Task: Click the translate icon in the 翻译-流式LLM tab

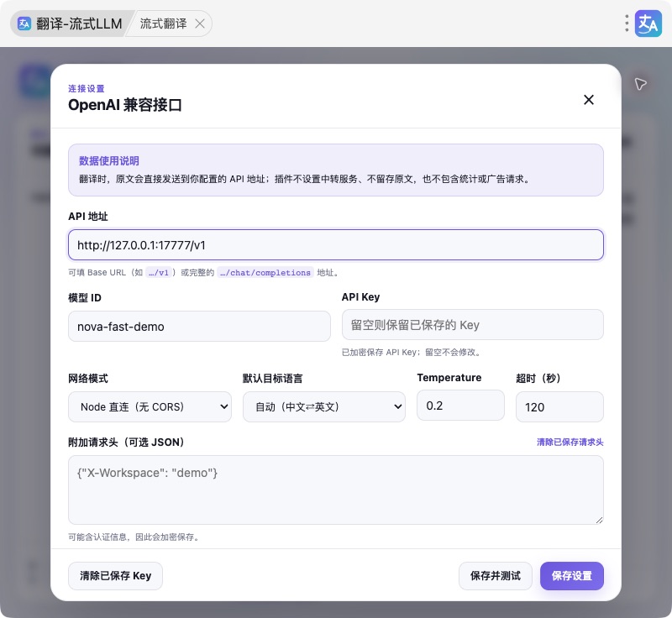Action: click(x=24, y=24)
